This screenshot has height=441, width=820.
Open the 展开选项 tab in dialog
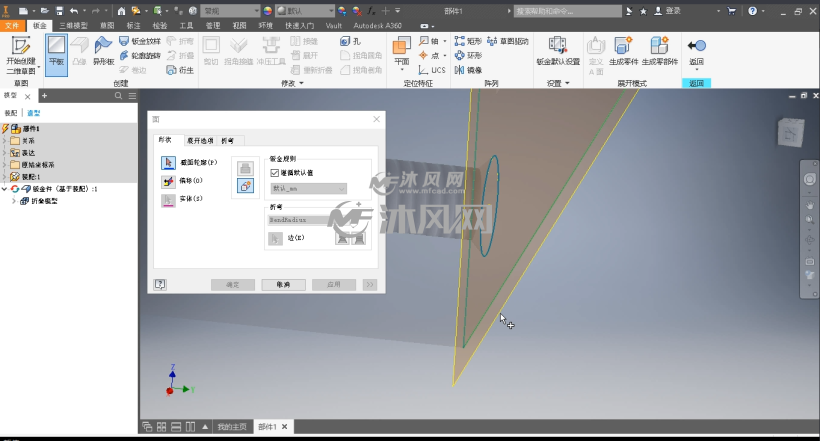pyautogui.click(x=200, y=141)
